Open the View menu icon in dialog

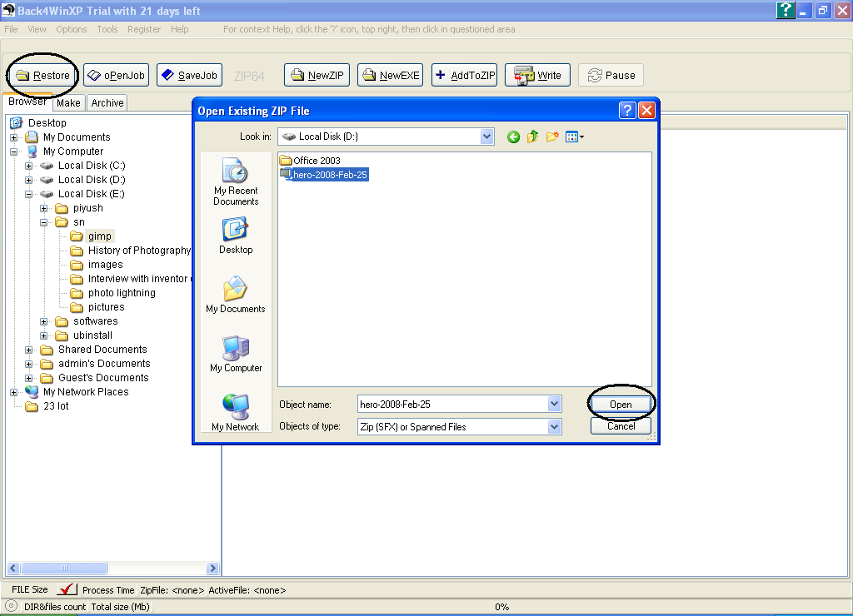(575, 137)
